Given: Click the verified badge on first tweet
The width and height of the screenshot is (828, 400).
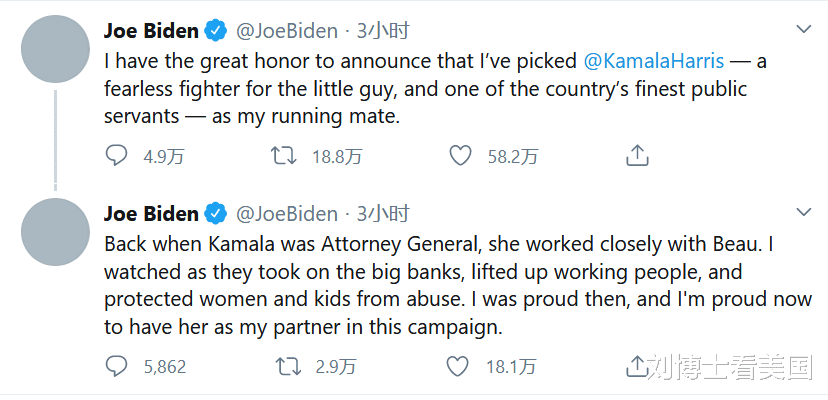Looking at the screenshot, I should pyautogui.click(x=214, y=31).
